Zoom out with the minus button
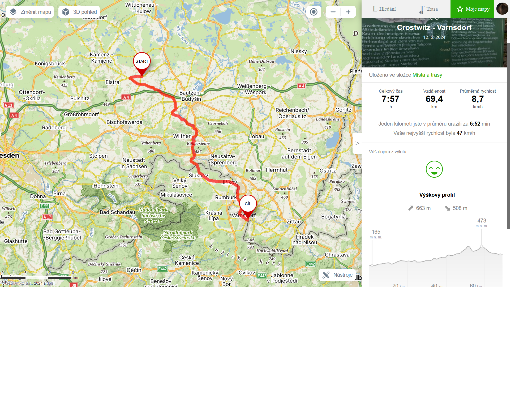The height and width of the screenshot is (411, 532). (333, 12)
